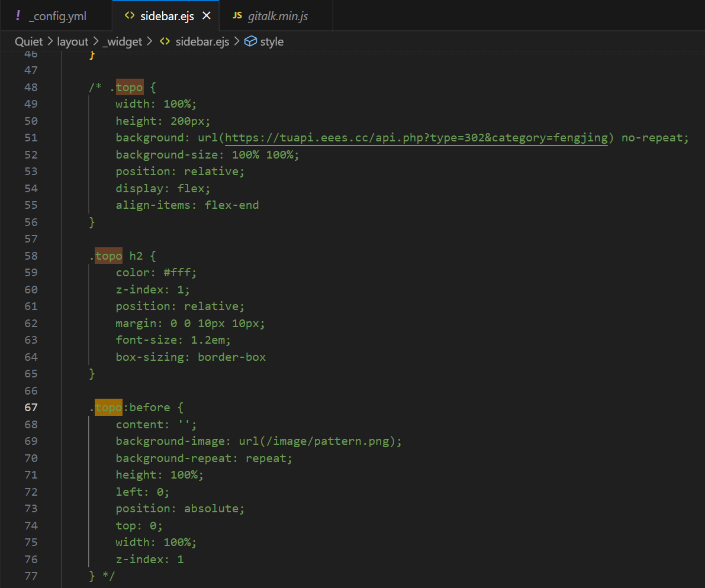Click the YAML exclamation icon on _config.yml

[18, 16]
